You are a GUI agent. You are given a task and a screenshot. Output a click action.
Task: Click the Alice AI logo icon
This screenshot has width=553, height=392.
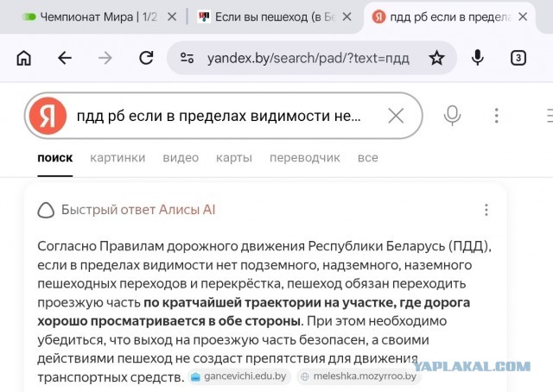[x=46, y=210]
